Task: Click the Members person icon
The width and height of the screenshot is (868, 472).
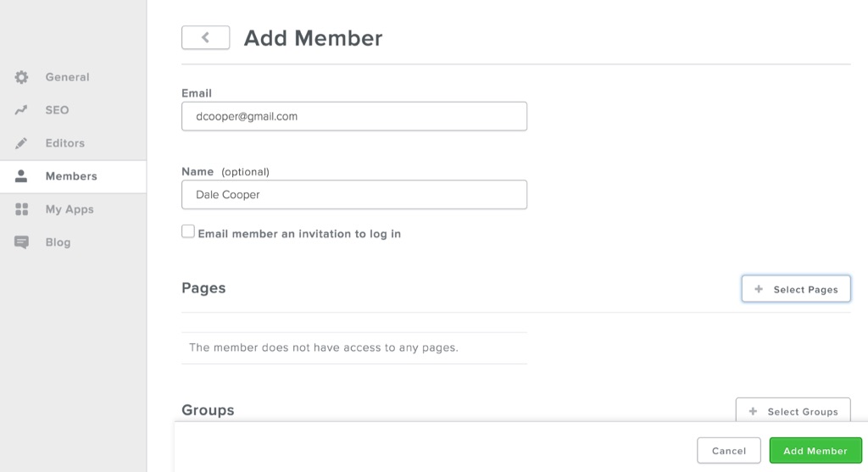Action: coord(22,176)
